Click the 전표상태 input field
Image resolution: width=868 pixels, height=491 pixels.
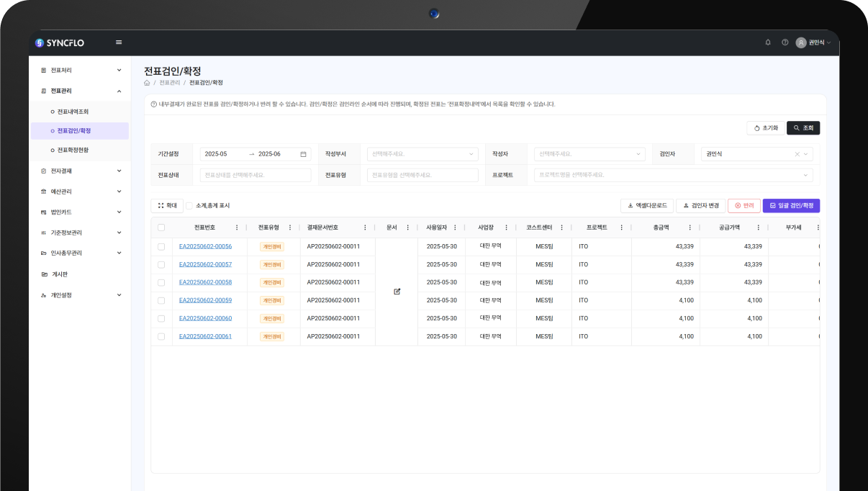click(255, 175)
